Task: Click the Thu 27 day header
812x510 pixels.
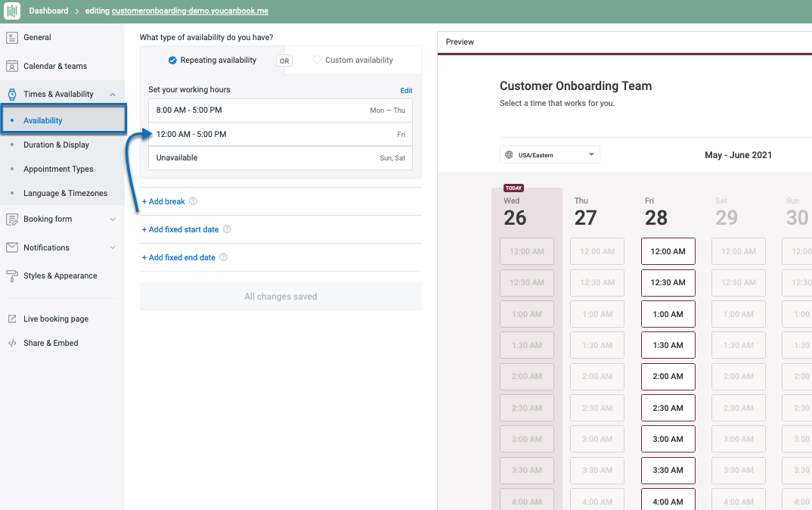Action: [585, 212]
